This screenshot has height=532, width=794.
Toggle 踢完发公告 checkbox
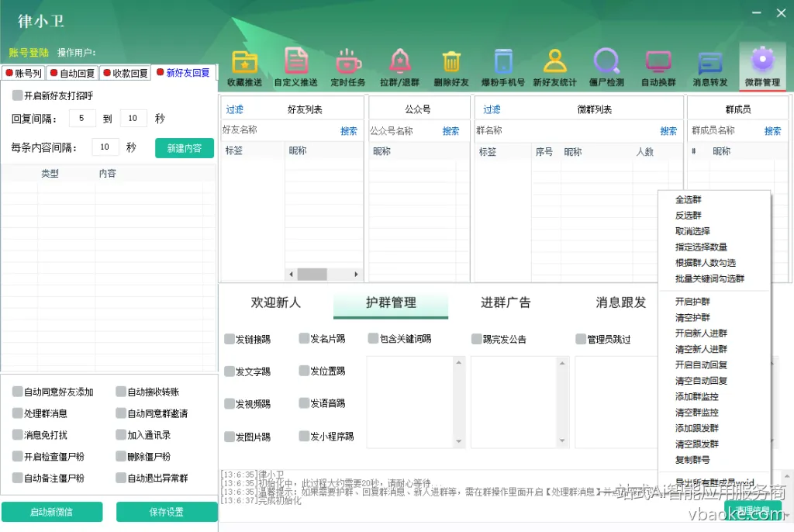[476, 339]
